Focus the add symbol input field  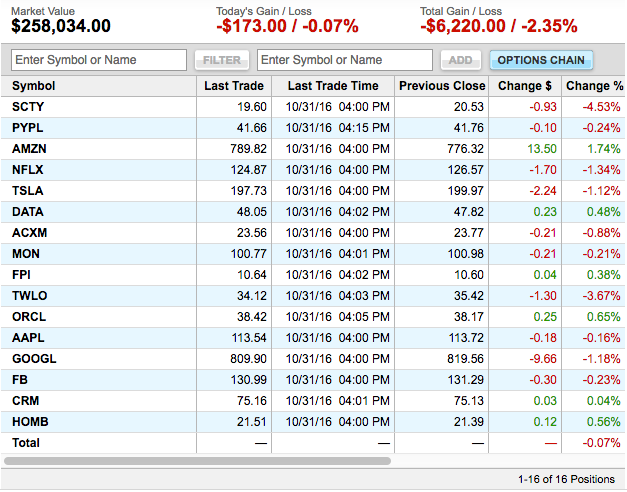coord(345,60)
